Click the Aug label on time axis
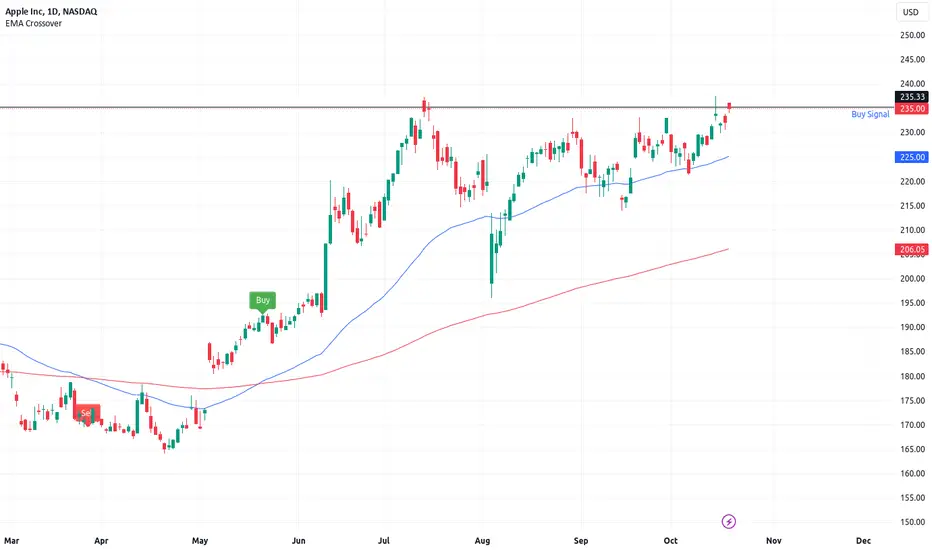 (x=482, y=540)
